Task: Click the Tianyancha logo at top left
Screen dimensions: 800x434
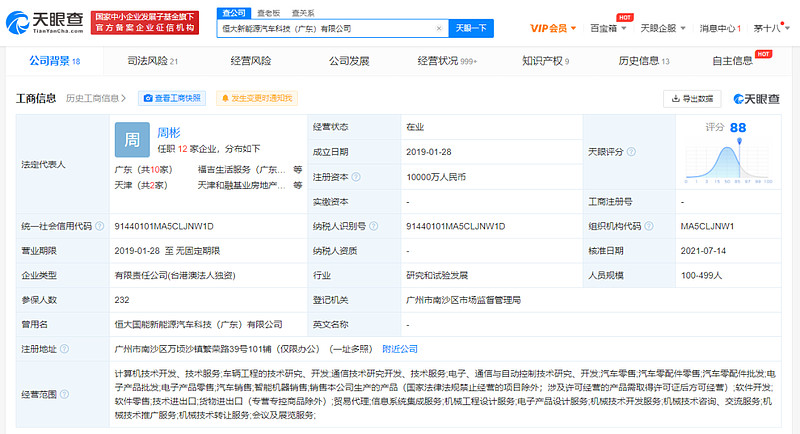Action: tap(44, 23)
